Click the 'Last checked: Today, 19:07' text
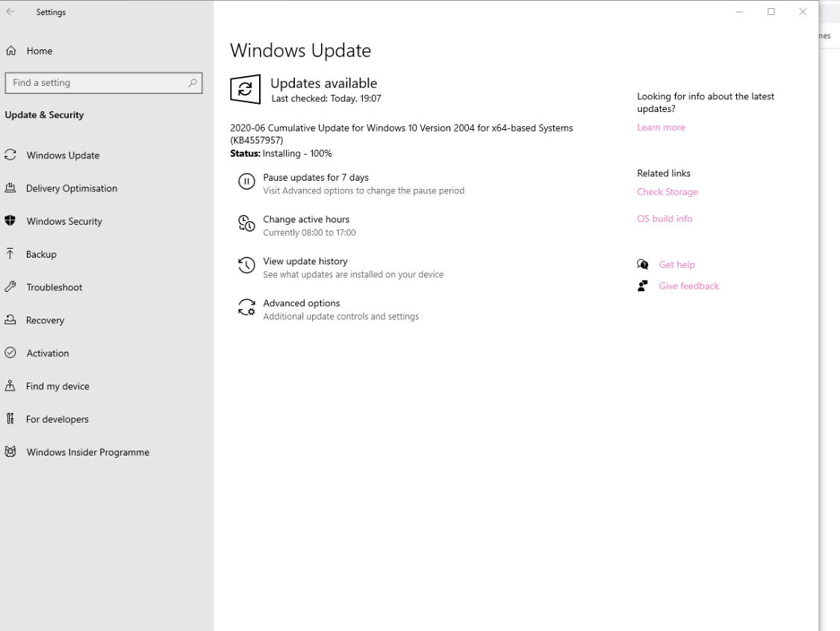The height and width of the screenshot is (631, 840). [326, 99]
